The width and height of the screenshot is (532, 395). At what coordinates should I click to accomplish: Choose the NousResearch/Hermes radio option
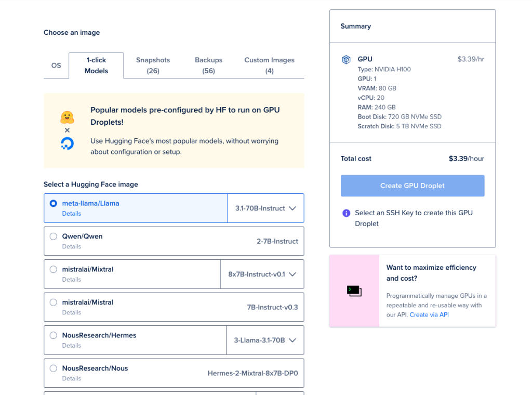(x=54, y=335)
